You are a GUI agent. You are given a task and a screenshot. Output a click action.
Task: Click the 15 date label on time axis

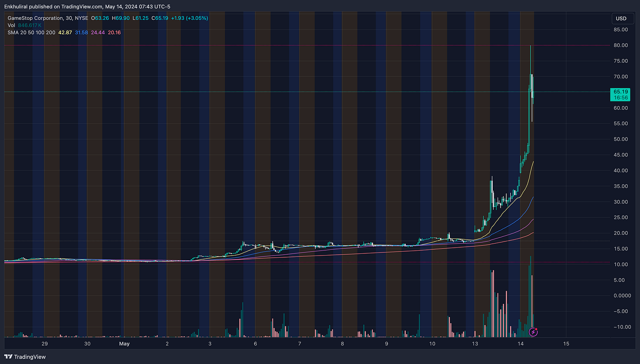coord(566,344)
